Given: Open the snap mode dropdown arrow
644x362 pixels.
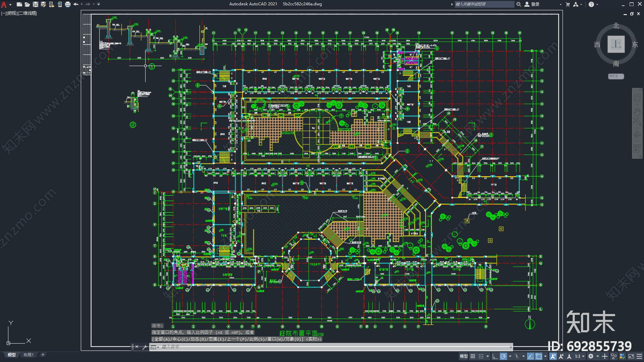Looking at the screenshot, I should [487, 356].
